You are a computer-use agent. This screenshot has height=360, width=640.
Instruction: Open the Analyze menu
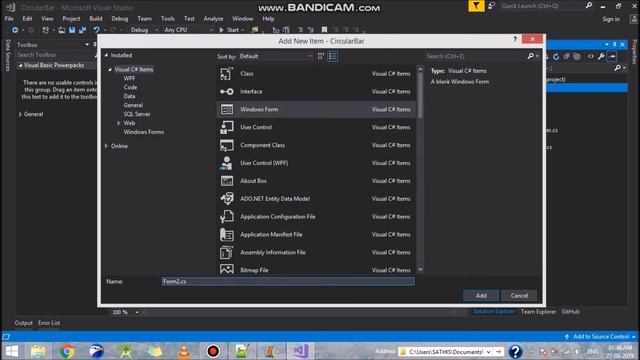click(x=213, y=19)
